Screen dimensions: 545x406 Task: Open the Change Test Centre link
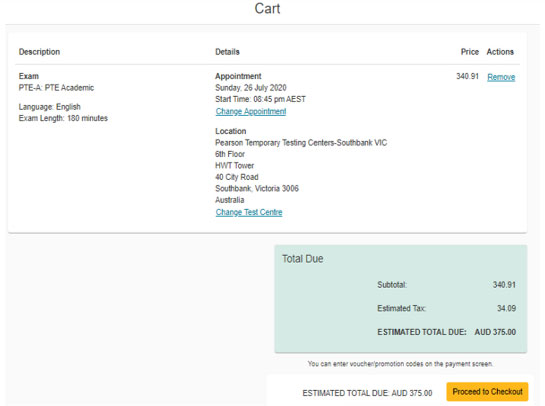pos(249,212)
